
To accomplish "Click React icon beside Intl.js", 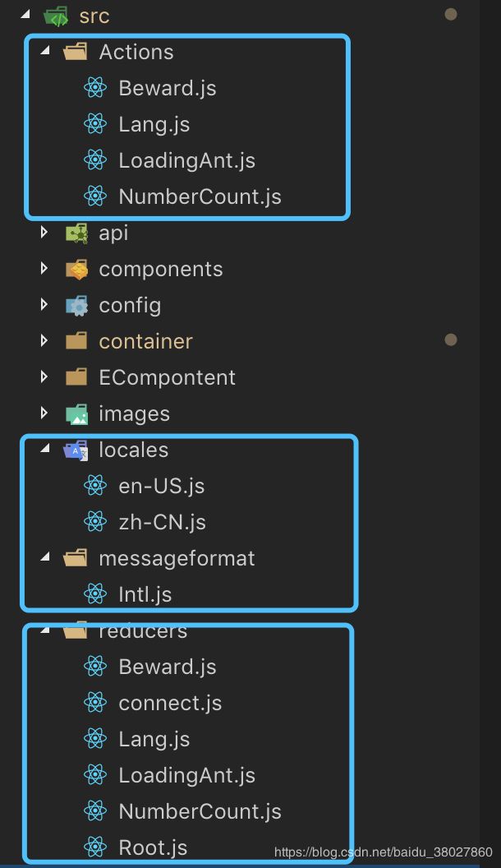I will pyautogui.click(x=95, y=594).
